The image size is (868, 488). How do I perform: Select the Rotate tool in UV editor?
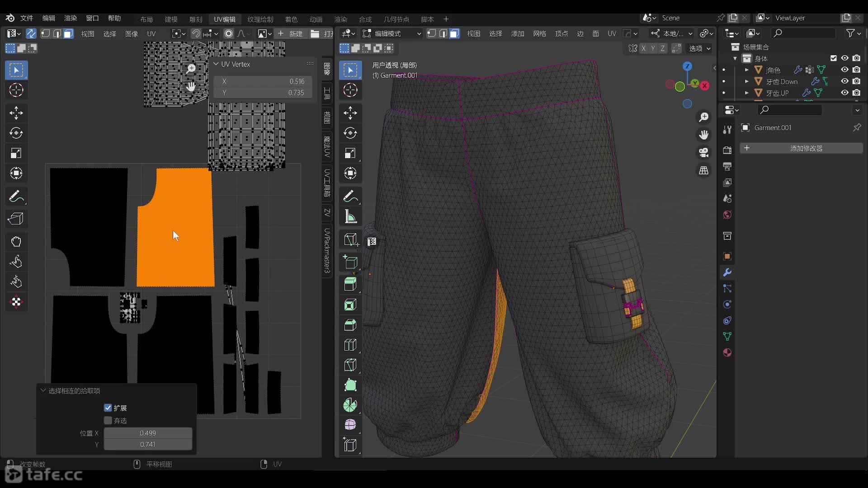[16, 133]
